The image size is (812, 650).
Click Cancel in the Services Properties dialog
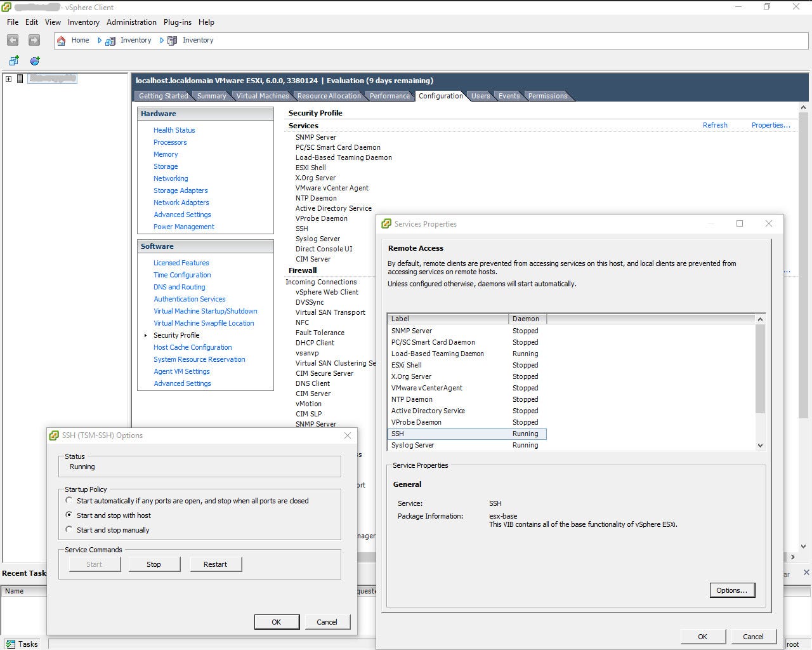753,636
